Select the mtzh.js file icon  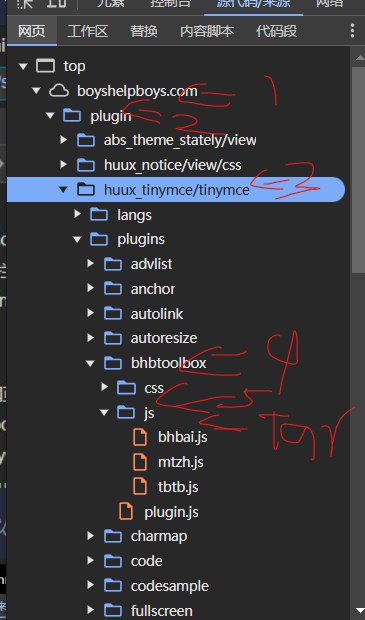tap(140, 462)
